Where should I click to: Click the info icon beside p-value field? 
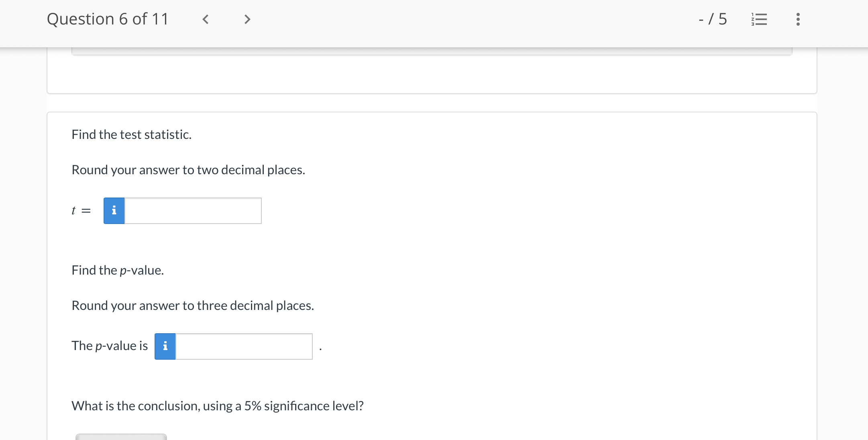(165, 346)
